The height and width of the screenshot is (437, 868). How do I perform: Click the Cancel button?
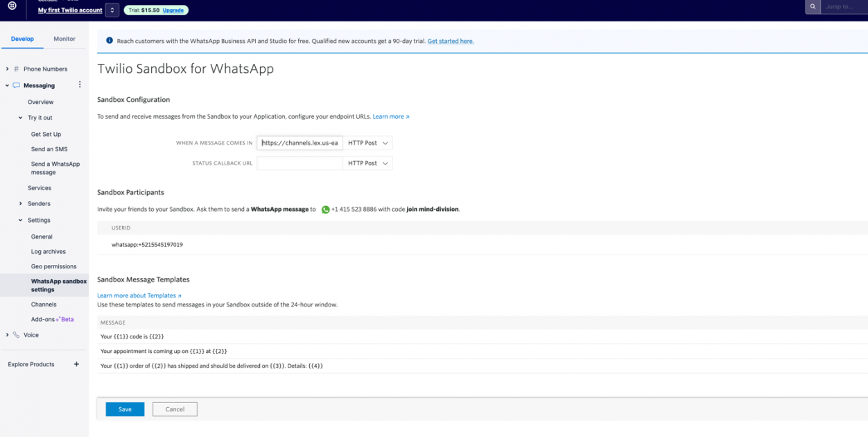pyautogui.click(x=175, y=409)
